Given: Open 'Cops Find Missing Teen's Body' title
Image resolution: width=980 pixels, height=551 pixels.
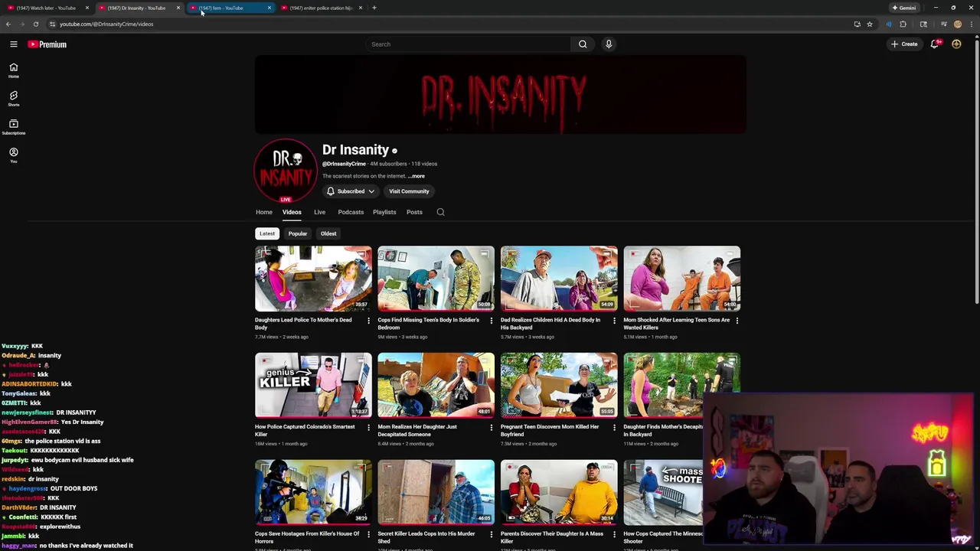Looking at the screenshot, I should 429,324.
